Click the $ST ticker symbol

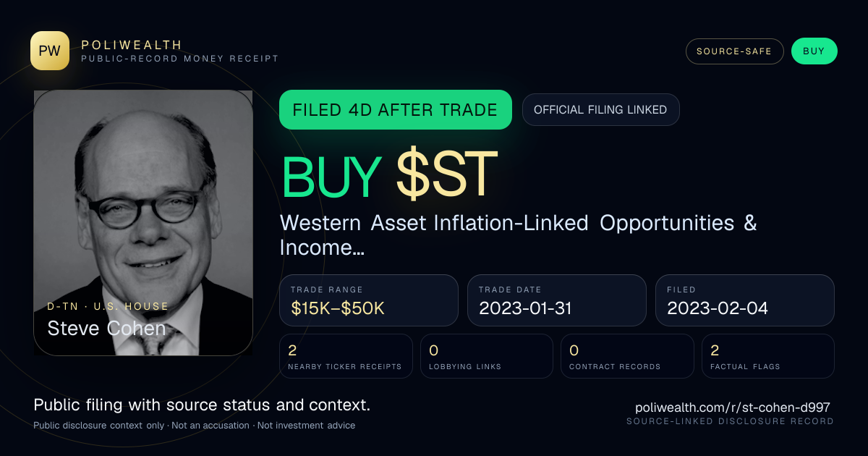click(x=447, y=174)
